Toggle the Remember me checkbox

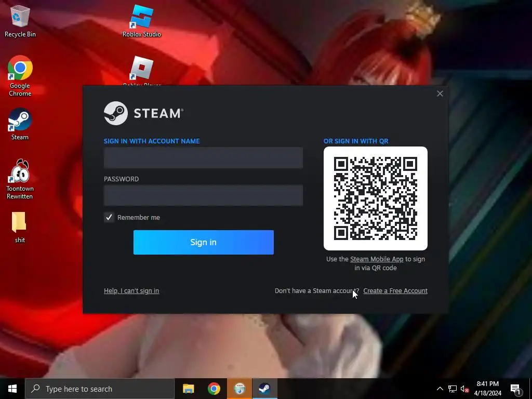point(109,218)
